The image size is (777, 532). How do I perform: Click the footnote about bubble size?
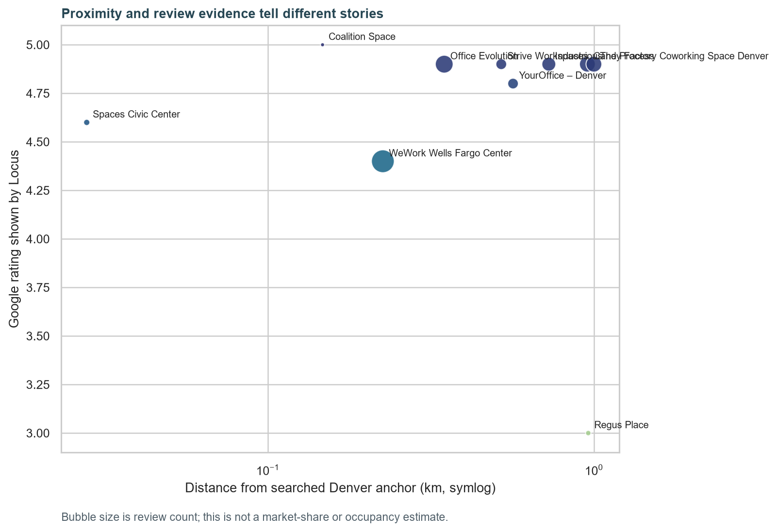point(255,517)
